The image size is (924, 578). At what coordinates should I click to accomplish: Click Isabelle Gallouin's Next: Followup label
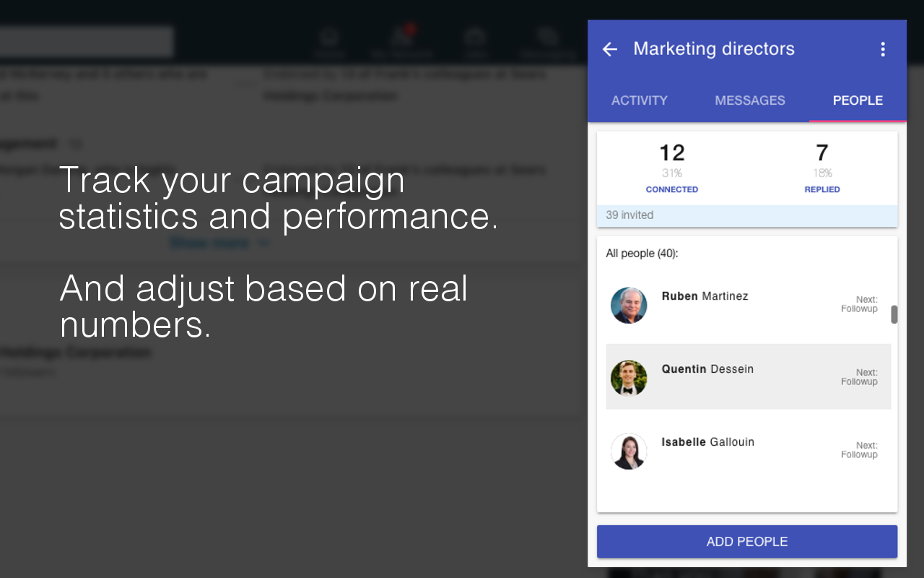859,449
